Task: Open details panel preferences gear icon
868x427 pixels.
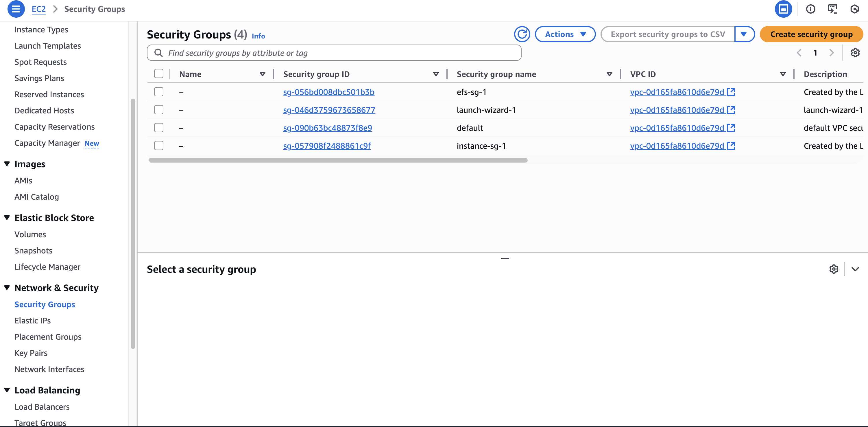Action: pyautogui.click(x=834, y=269)
